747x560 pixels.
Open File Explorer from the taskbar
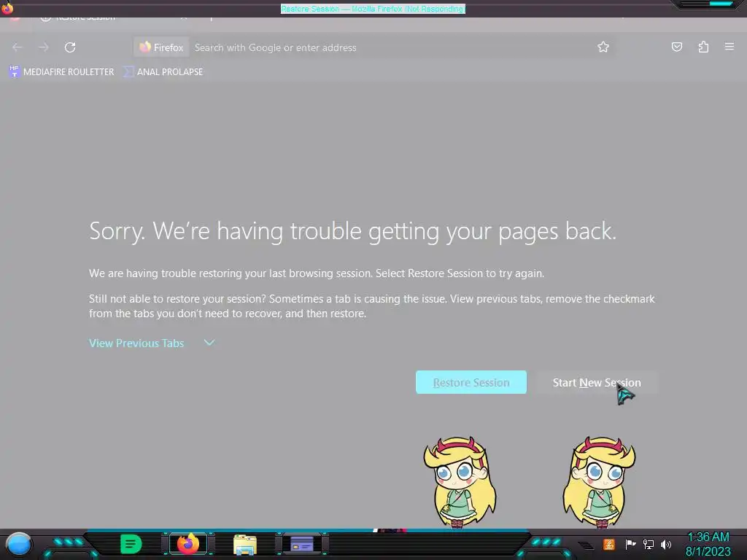[x=245, y=544]
